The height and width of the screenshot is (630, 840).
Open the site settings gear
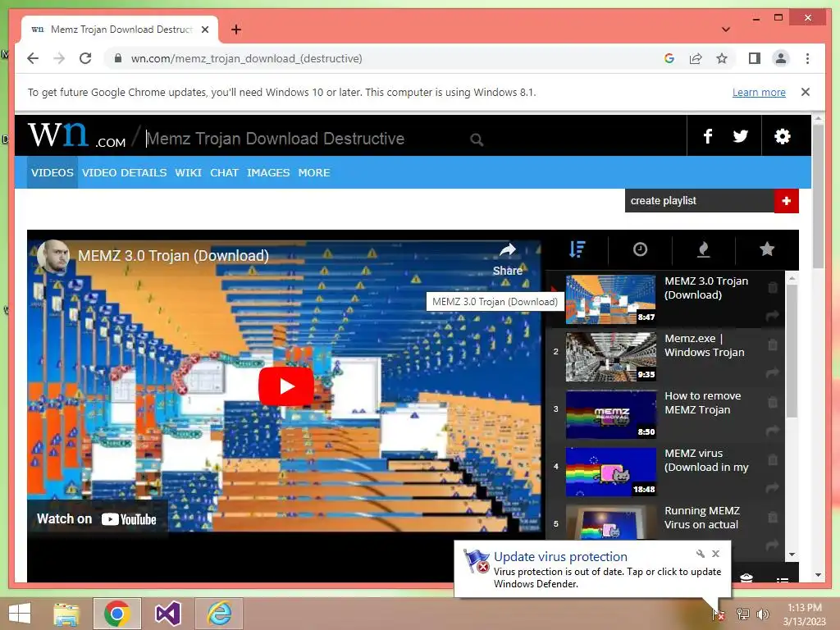pos(782,136)
